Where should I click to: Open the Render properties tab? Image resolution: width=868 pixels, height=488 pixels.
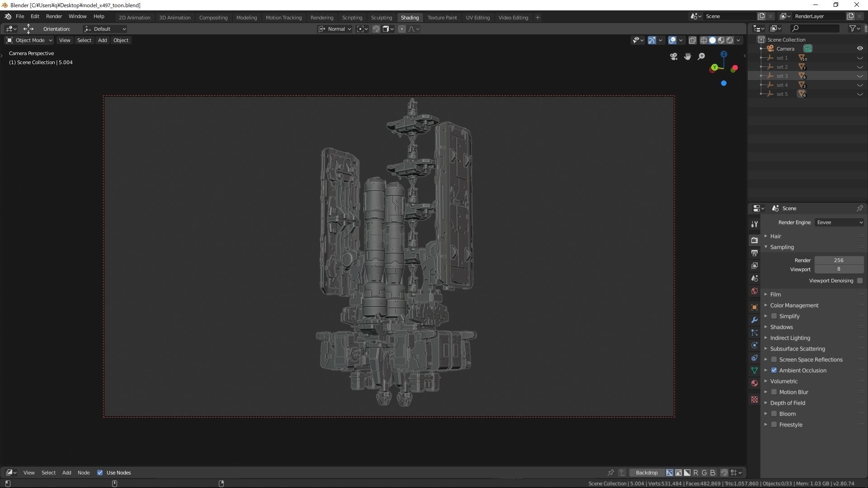point(754,240)
